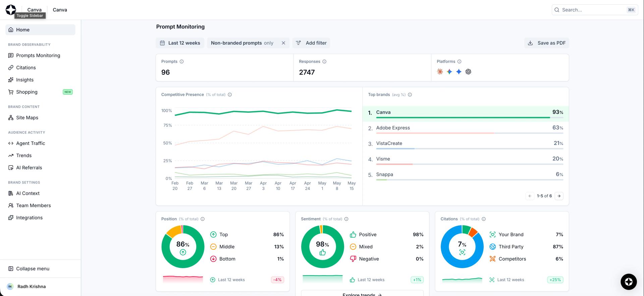
Task: Click the 2747 responses value
Action: [x=307, y=72]
